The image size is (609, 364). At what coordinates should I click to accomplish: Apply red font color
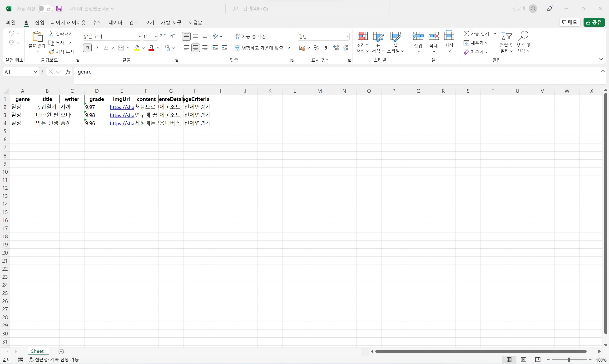[151, 48]
